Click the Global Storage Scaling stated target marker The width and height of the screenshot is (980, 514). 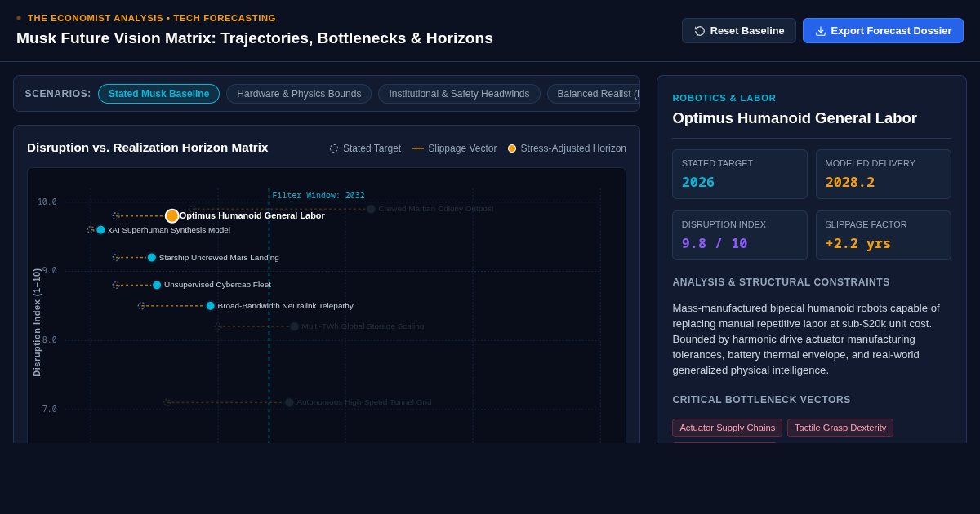pyautogui.click(x=218, y=326)
